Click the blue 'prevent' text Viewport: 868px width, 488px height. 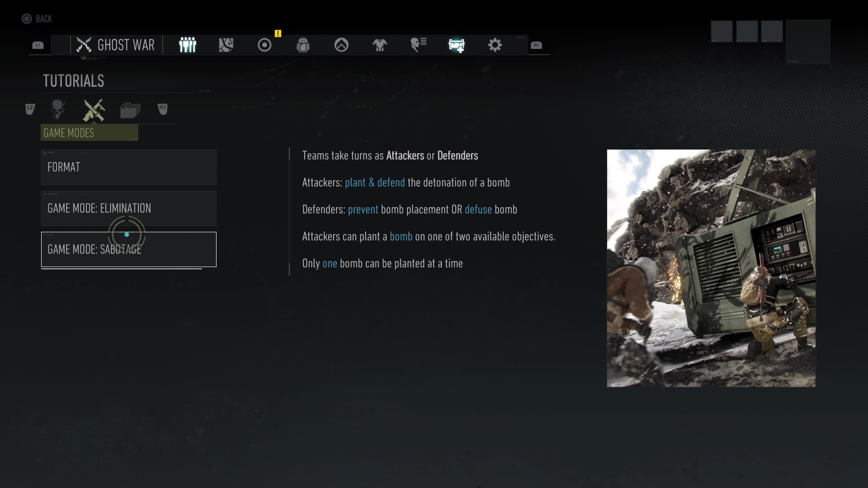[x=363, y=210]
